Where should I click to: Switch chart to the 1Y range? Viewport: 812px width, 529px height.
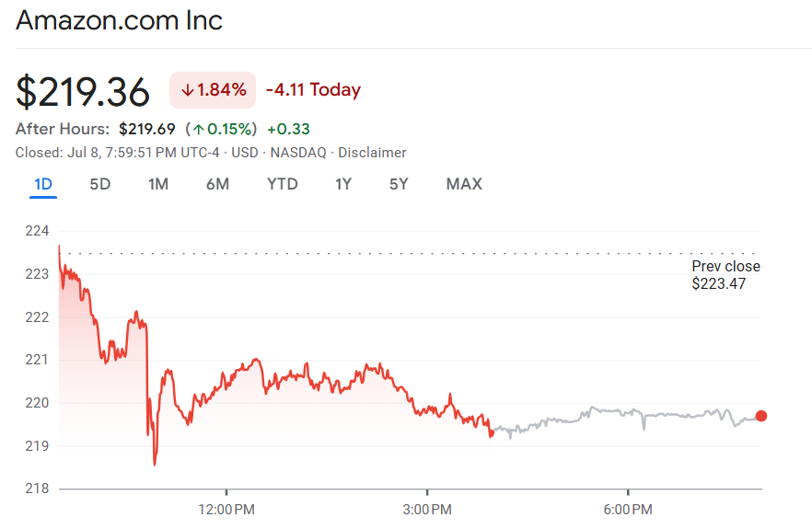(343, 184)
